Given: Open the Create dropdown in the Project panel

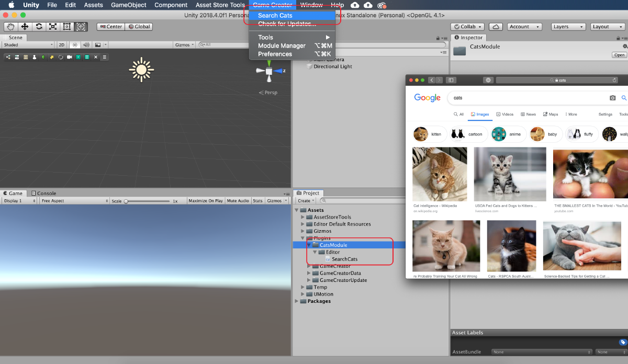Looking at the screenshot, I should click(306, 201).
